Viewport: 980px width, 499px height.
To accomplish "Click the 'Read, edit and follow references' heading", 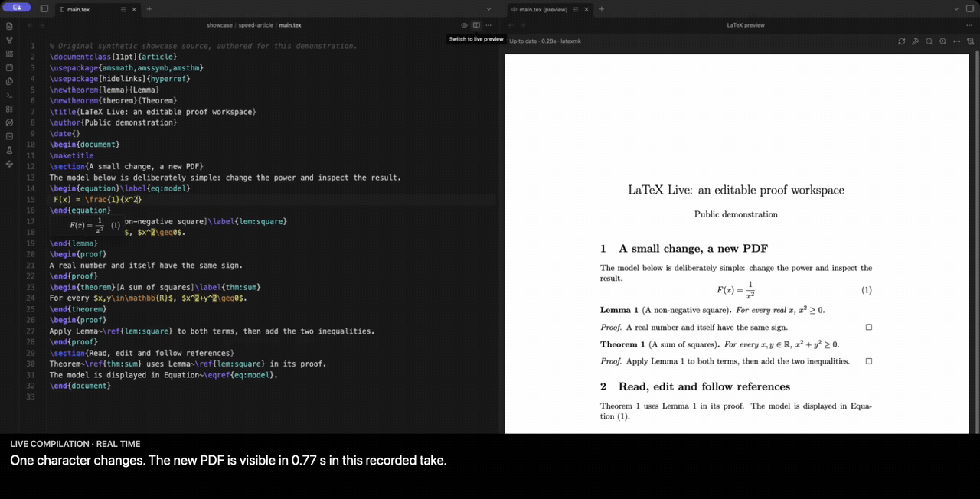I will [x=704, y=386].
